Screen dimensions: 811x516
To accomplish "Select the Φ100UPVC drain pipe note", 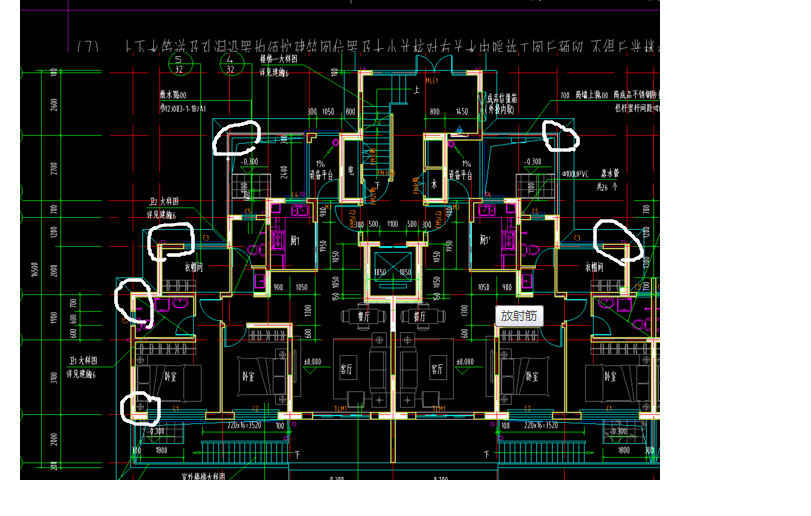I will pyautogui.click(x=575, y=175).
